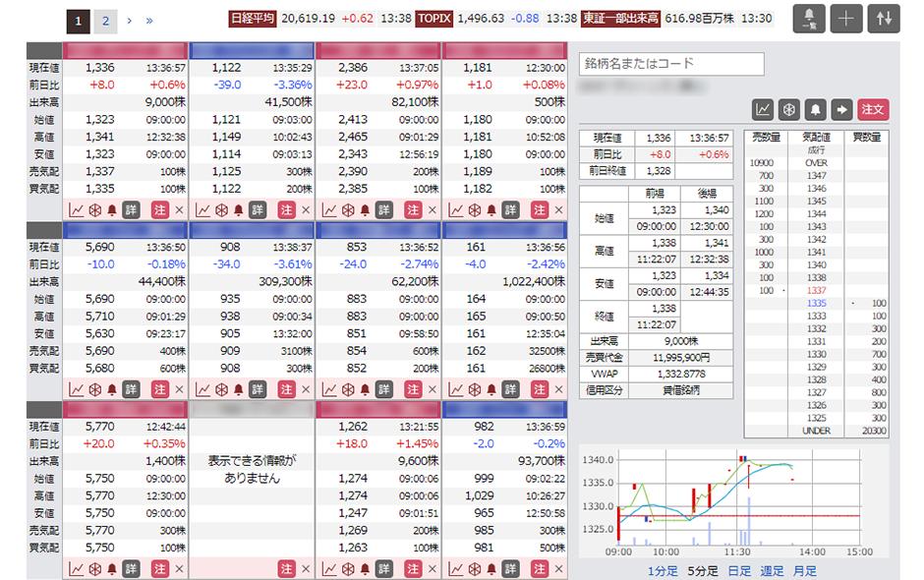
Task: Click the hexagon icon in the right detail panel
Action: (x=788, y=109)
